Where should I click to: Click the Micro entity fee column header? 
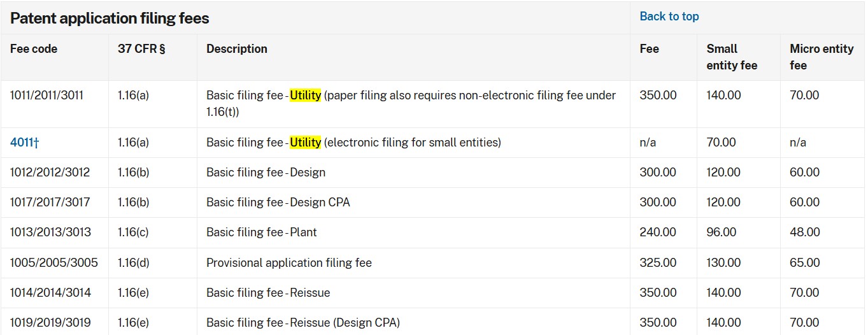coord(822,57)
